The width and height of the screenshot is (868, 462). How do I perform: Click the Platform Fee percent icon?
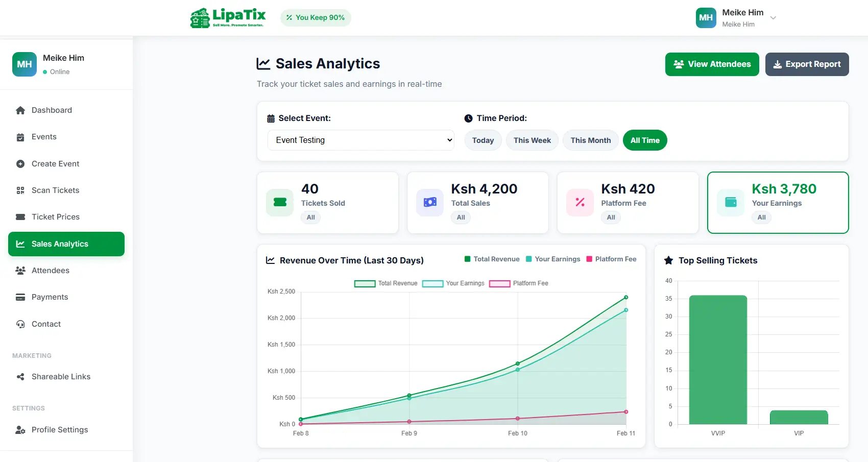pos(580,202)
